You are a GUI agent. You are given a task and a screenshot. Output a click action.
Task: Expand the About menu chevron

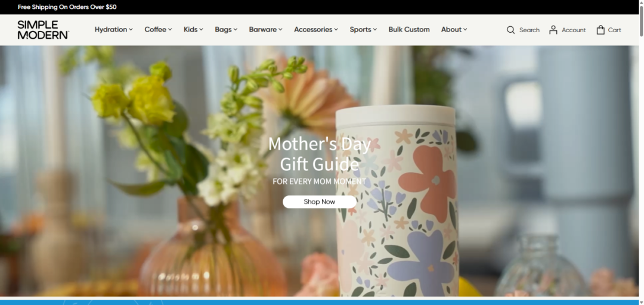click(x=465, y=30)
